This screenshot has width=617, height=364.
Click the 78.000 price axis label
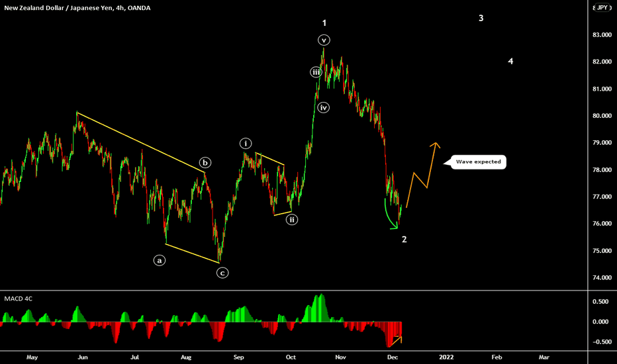click(x=602, y=170)
